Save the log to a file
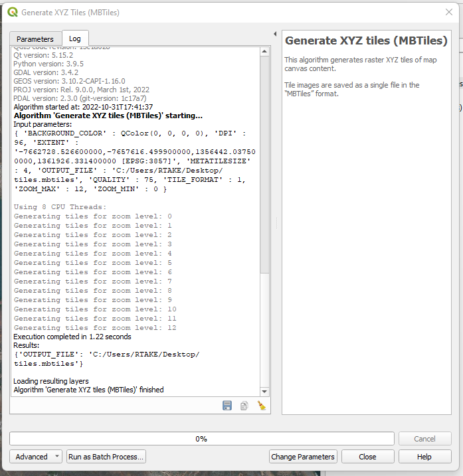Screen dimensions: 463x476 pyautogui.click(x=227, y=406)
